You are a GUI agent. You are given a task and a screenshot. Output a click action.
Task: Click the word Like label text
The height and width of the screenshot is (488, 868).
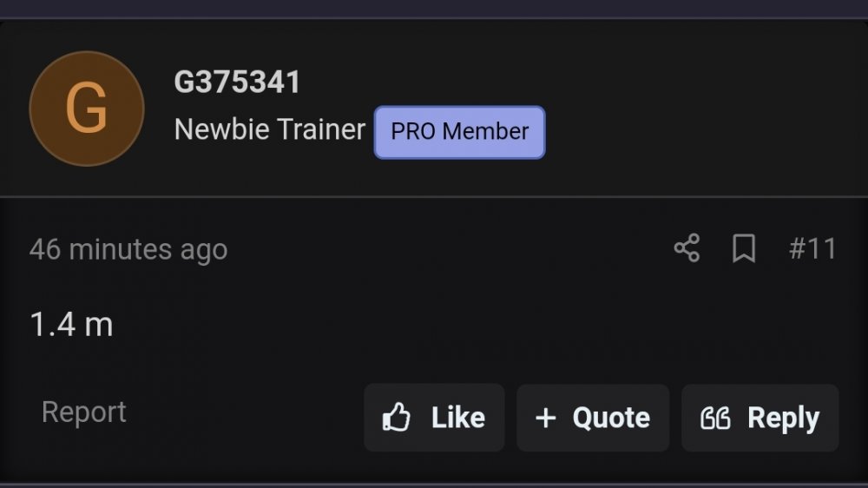(x=458, y=417)
